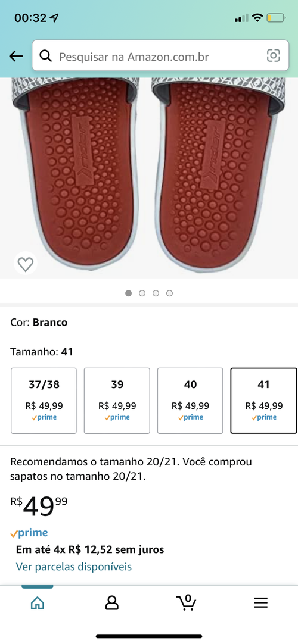Jump to second product image dot
Viewport: 298px width, 644px height.
pyautogui.click(x=142, y=293)
